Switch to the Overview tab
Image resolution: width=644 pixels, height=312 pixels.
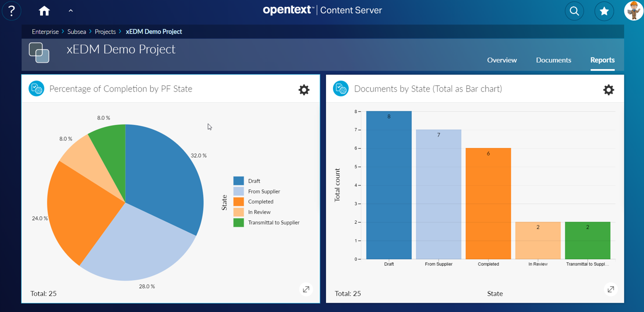(x=502, y=60)
